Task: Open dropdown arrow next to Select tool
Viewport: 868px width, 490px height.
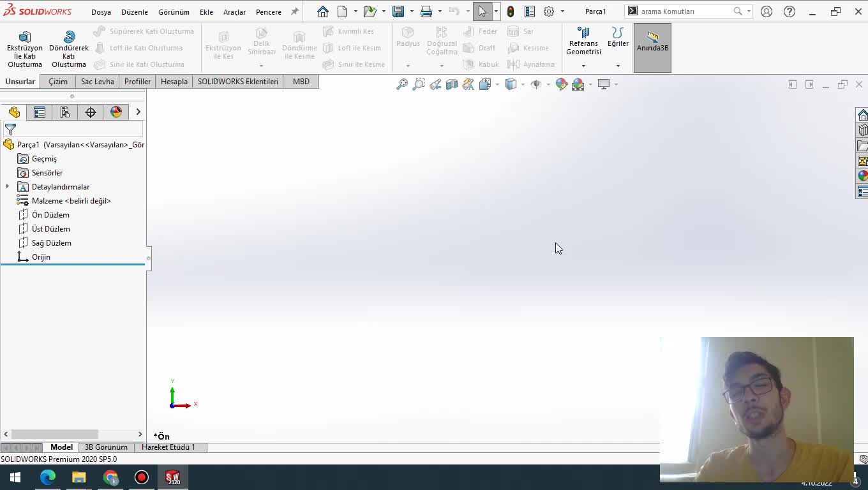Action: [495, 11]
